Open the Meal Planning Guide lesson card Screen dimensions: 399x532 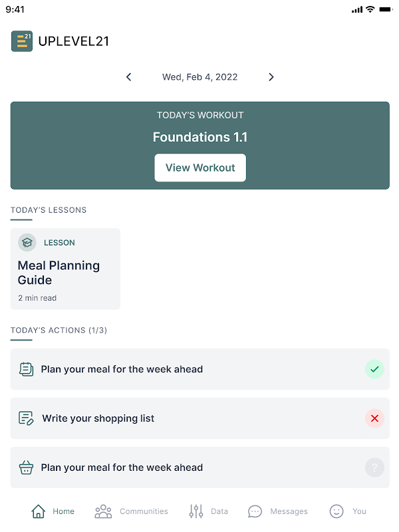coord(65,269)
